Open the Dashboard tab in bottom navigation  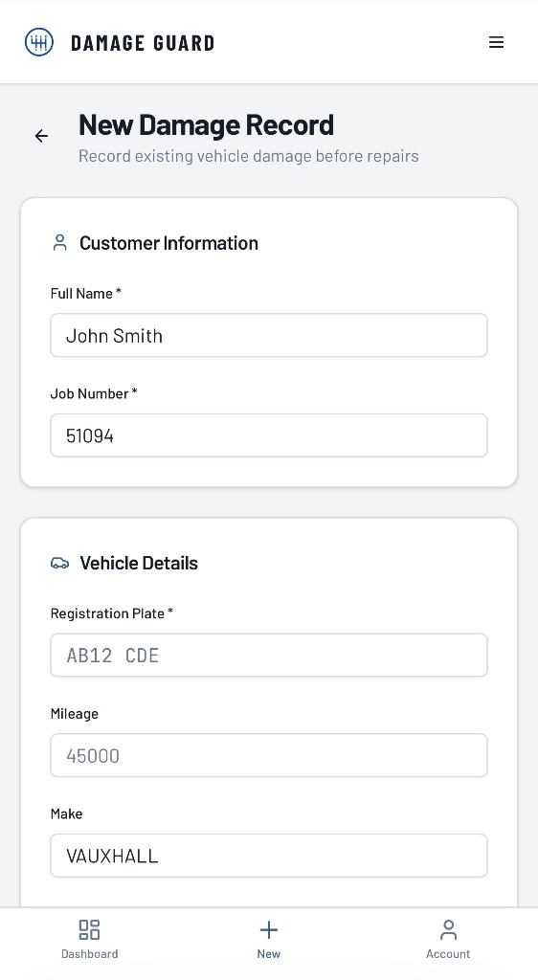coord(89,940)
